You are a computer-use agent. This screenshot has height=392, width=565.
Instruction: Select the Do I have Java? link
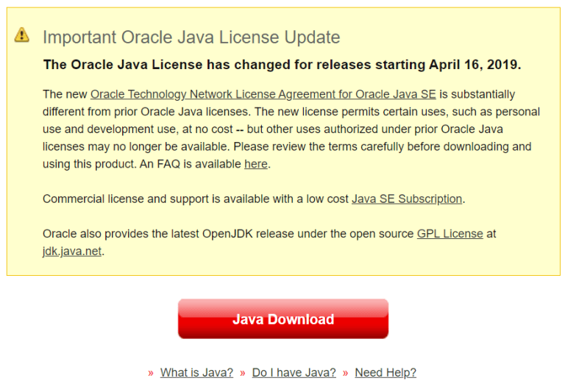294,373
